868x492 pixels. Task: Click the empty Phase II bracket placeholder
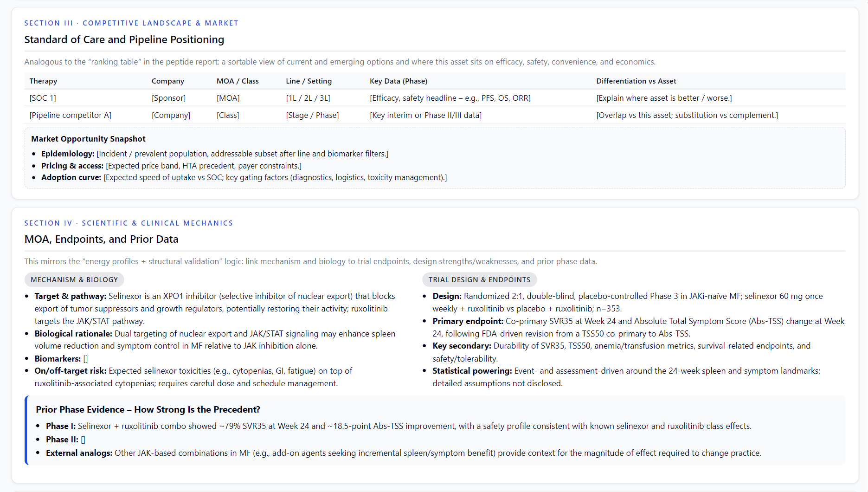click(83, 439)
